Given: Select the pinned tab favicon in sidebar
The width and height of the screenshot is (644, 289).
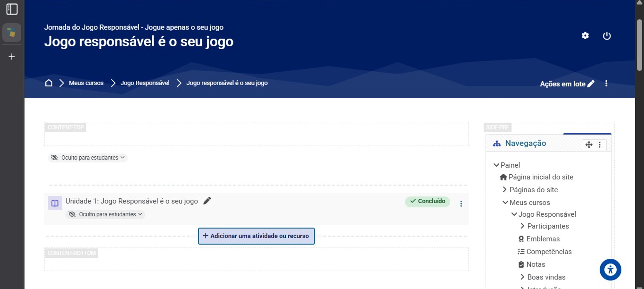Looking at the screenshot, I should (12, 33).
